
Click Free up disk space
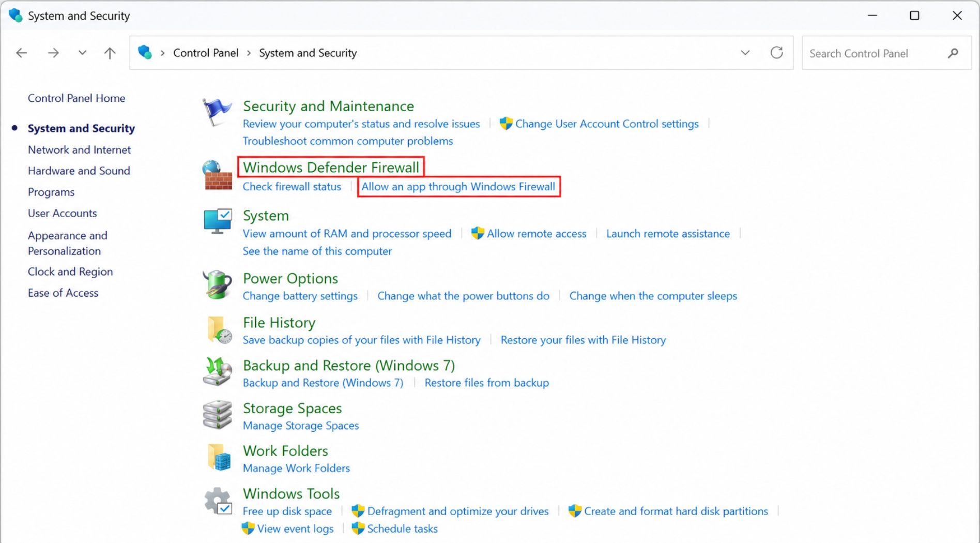(x=287, y=511)
